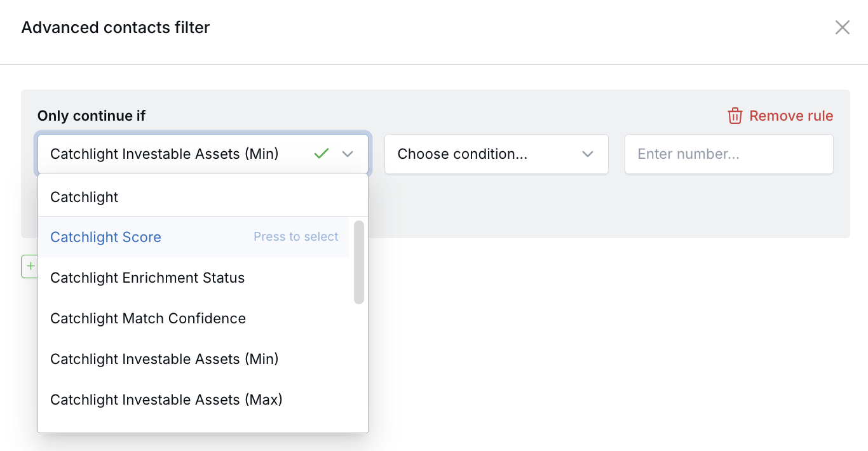Click the Advanced contacts filter title

click(x=116, y=27)
